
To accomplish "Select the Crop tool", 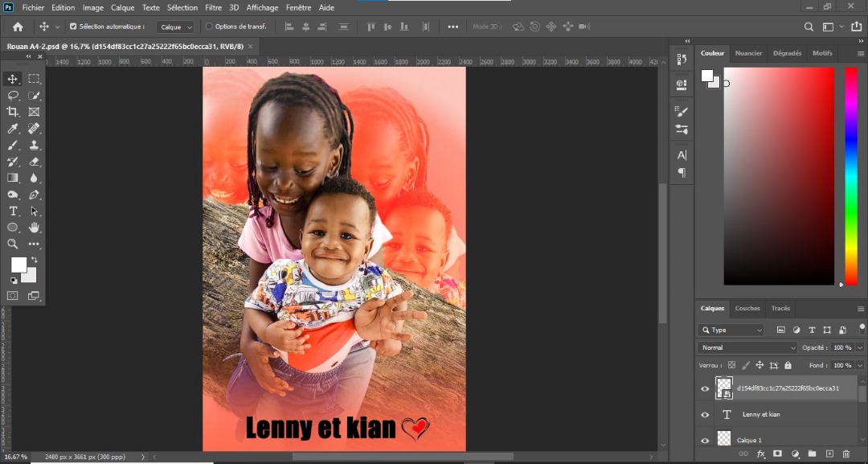I will coord(13,112).
